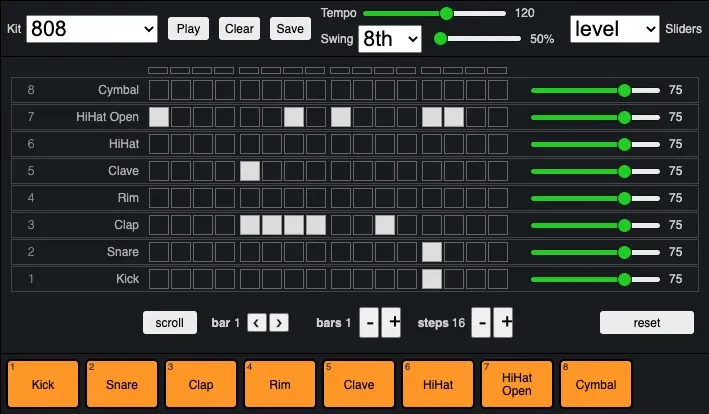Trigger the Rim pad

pos(280,384)
